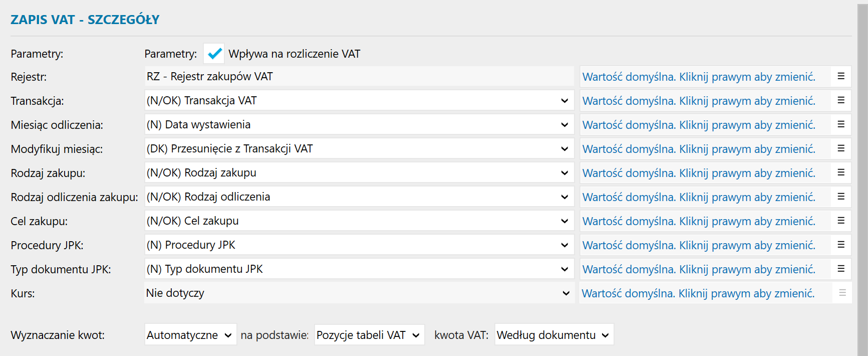Open the Kurs 'Nie dotyczy' dropdown
This screenshot has width=868, height=356.
click(359, 293)
